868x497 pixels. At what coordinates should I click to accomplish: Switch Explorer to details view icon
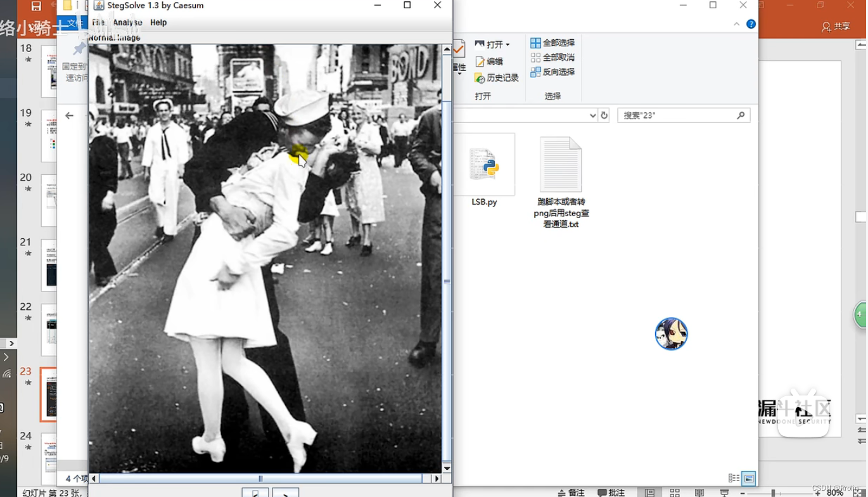(734, 479)
